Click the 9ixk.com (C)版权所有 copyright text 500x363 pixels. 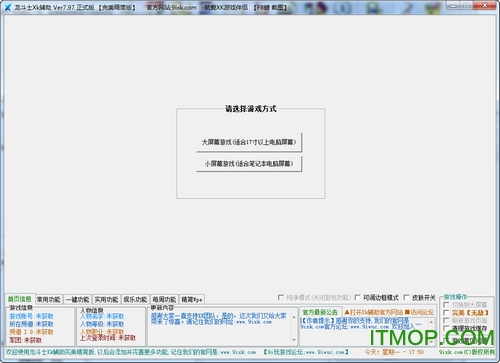(467, 352)
